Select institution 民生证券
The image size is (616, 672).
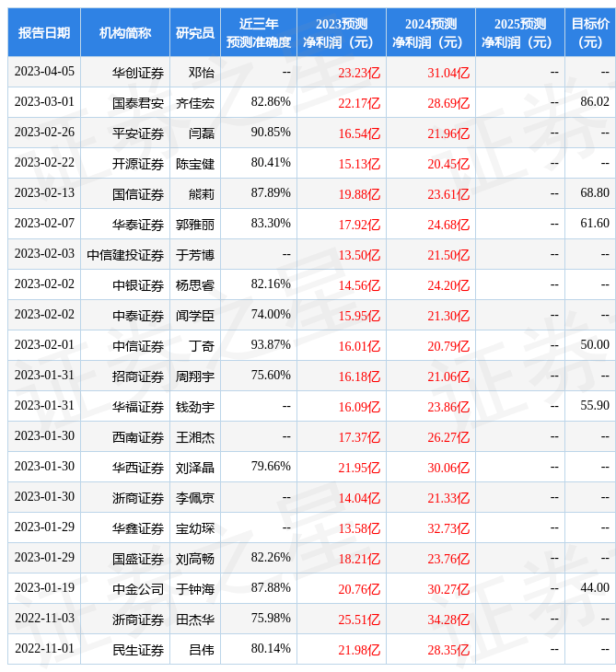(138, 651)
